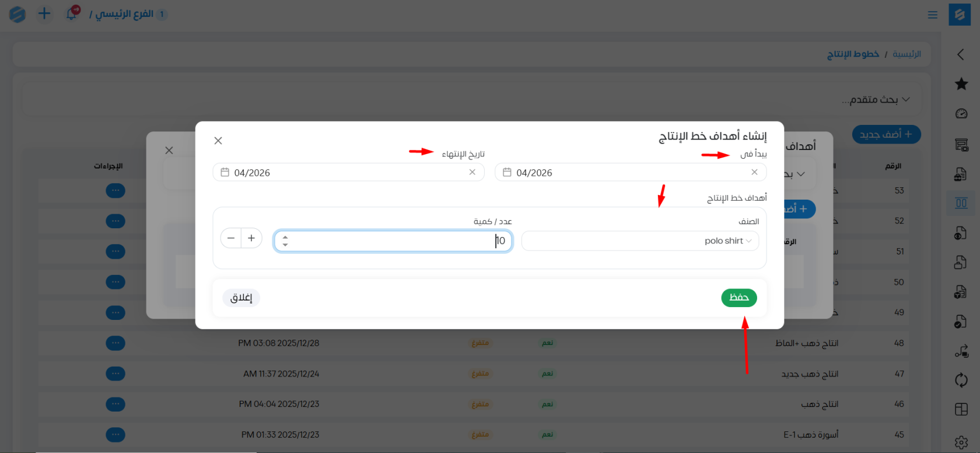Click the quick add plus icon in header
Viewport: 980px width, 453px height.
[44, 13]
